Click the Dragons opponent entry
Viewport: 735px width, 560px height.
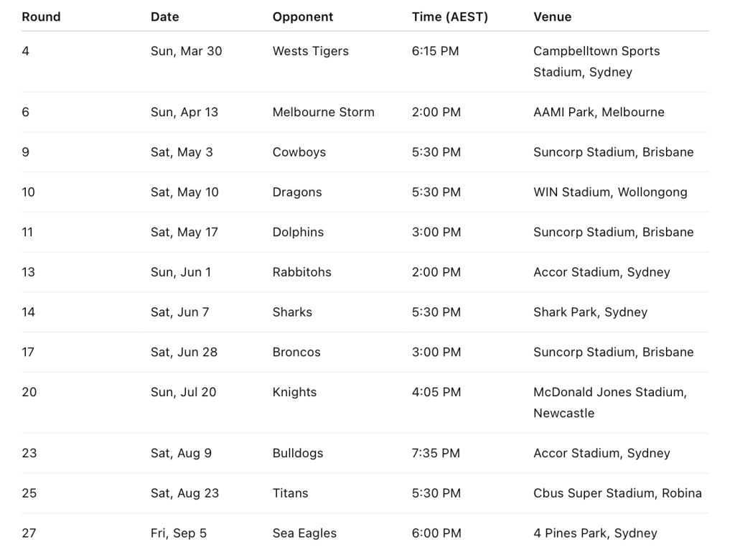tap(297, 192)
